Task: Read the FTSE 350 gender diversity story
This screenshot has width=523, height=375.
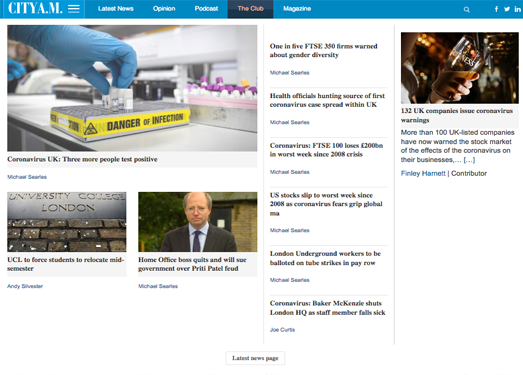Action: point(323,50)
